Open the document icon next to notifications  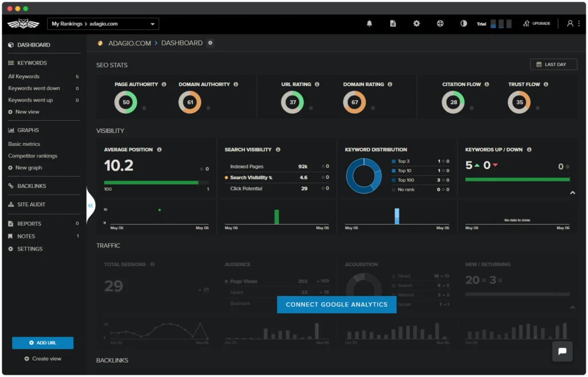click(x=393, y=24)
